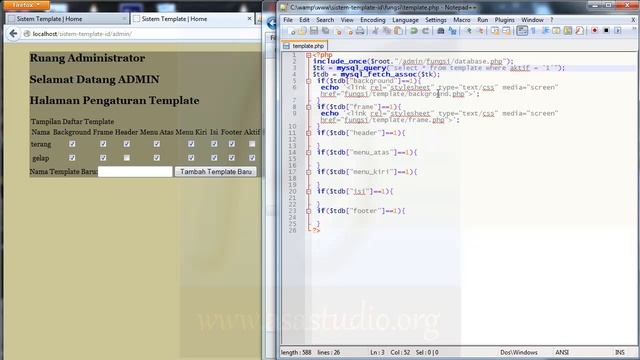Collapse the frame if-block on line 8
This screenshot has height=360, width=640.
click(x=309, y=107)
